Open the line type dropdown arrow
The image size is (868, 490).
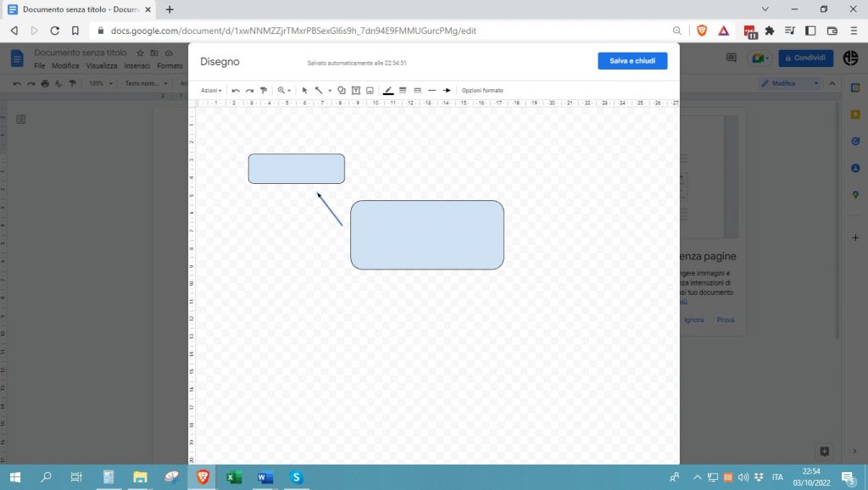(329, 90)
